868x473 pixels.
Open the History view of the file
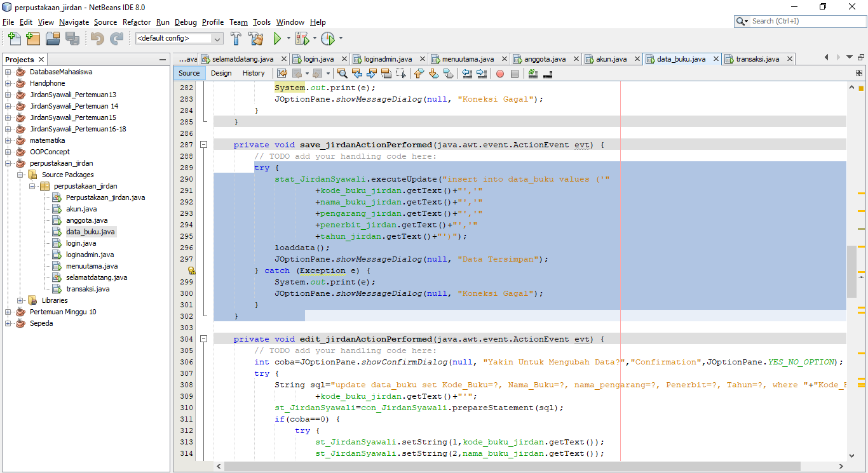pyautogui.click(x=254, y=73)
